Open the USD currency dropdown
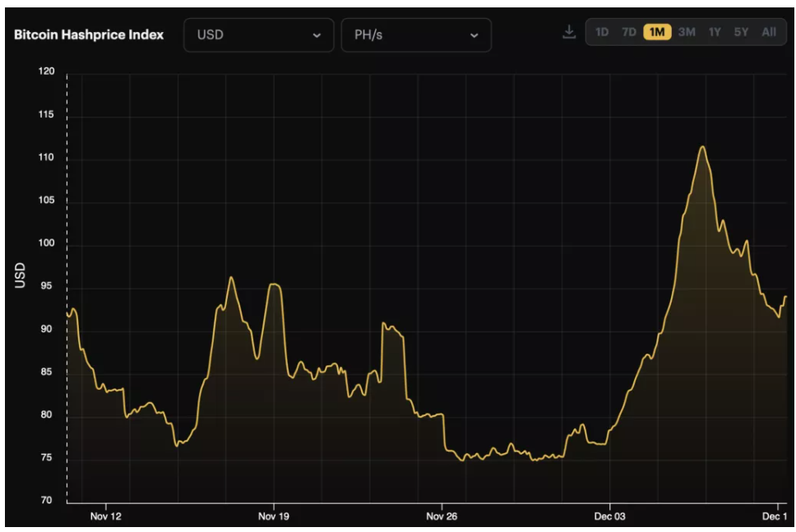796x532 pixels. coord(258,35)
